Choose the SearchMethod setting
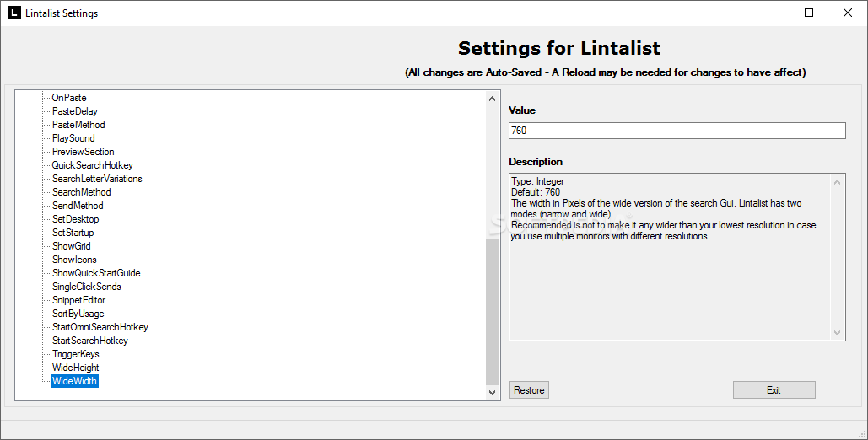 81,192
